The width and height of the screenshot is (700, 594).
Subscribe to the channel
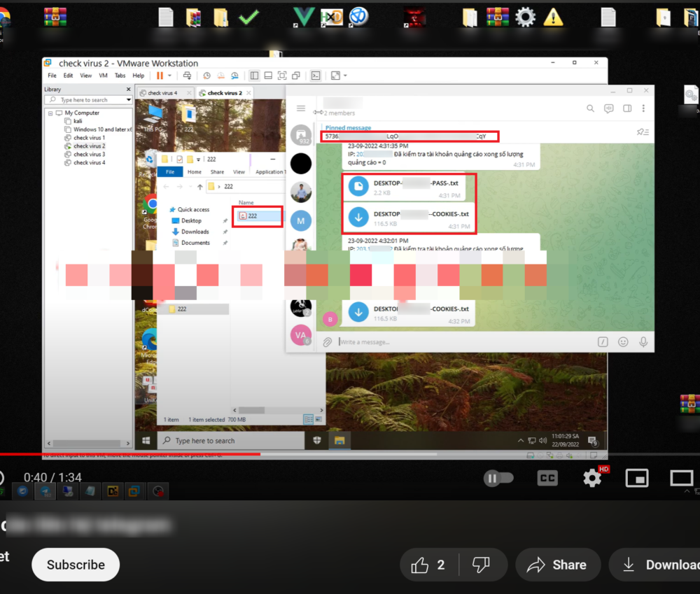point(75,565)
